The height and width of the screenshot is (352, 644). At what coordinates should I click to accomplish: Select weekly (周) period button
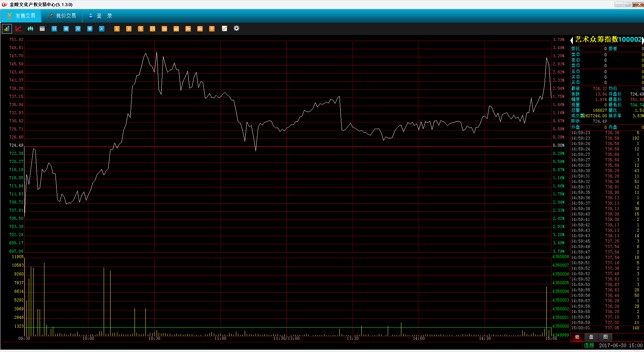click(x=66, y=29)
